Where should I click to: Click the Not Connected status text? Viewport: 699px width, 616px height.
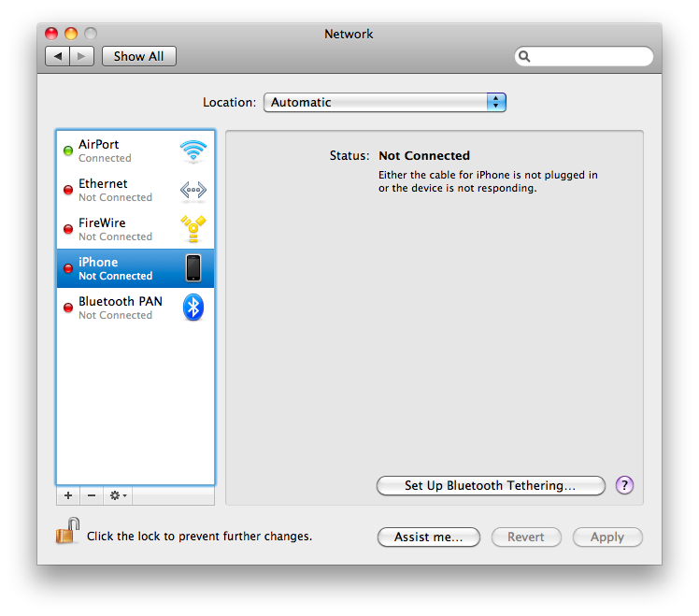point(424,156)
